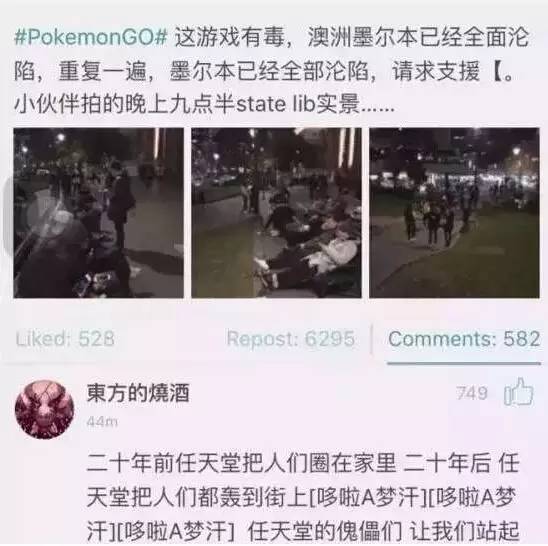Click the third 哆啦A梦汗 emoticon tag
548x546 pixels.
tap(176, 532)
